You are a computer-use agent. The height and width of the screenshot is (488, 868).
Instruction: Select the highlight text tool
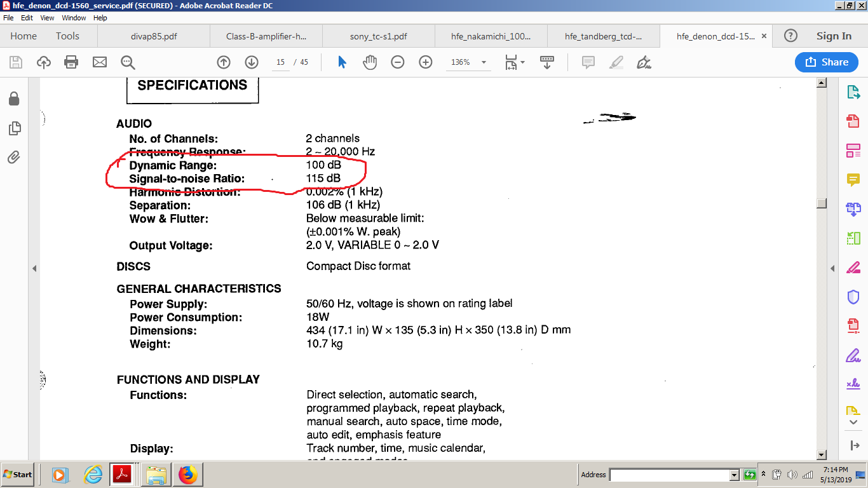[x=616, y=62]
